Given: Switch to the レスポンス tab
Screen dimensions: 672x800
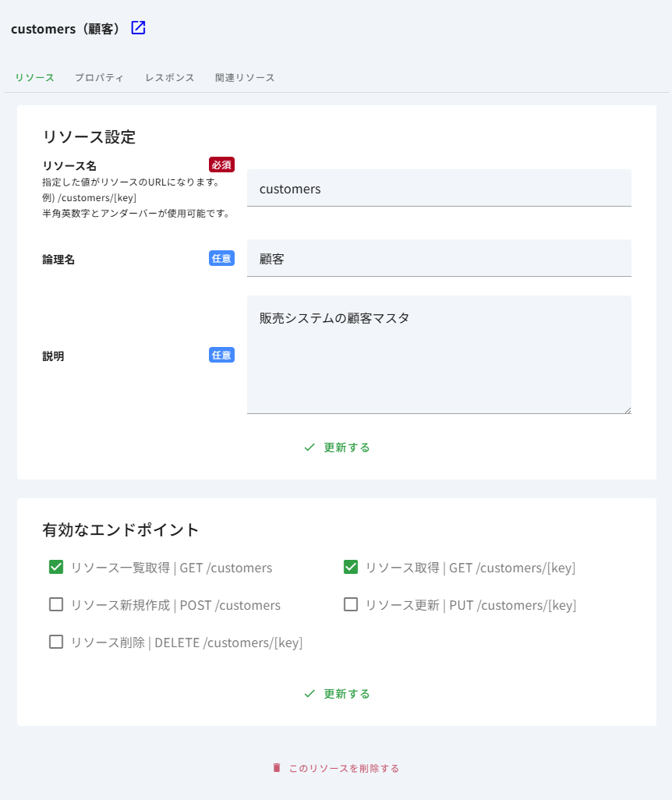Looking at the screenshot, I should (x=169, y=77).
